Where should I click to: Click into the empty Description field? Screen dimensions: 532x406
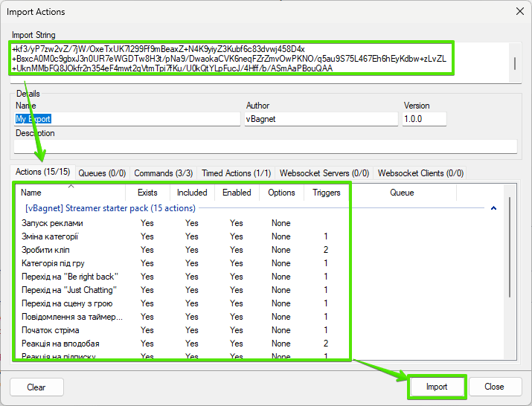click(266, 146)
